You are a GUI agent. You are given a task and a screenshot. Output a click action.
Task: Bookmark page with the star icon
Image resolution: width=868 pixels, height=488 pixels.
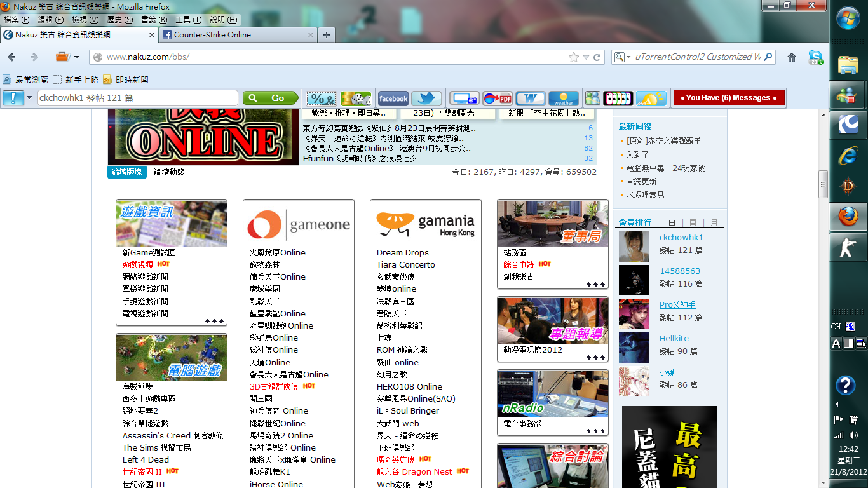[574, 57]
